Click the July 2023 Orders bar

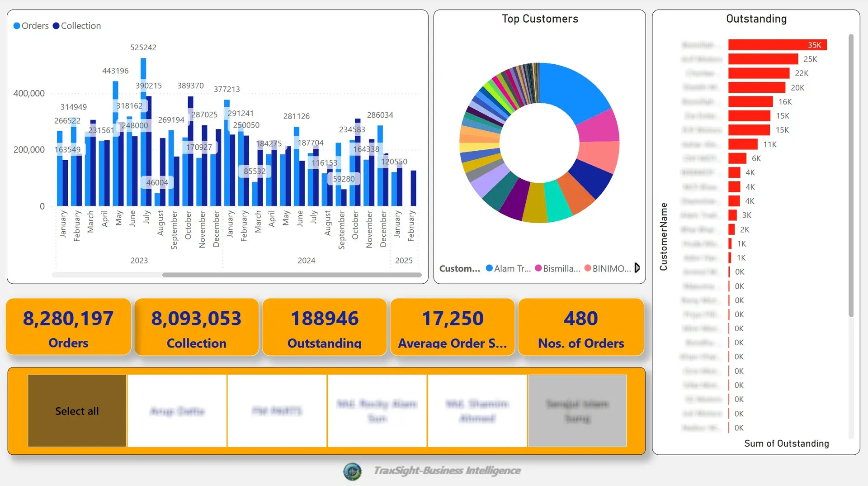pos(143,131)
